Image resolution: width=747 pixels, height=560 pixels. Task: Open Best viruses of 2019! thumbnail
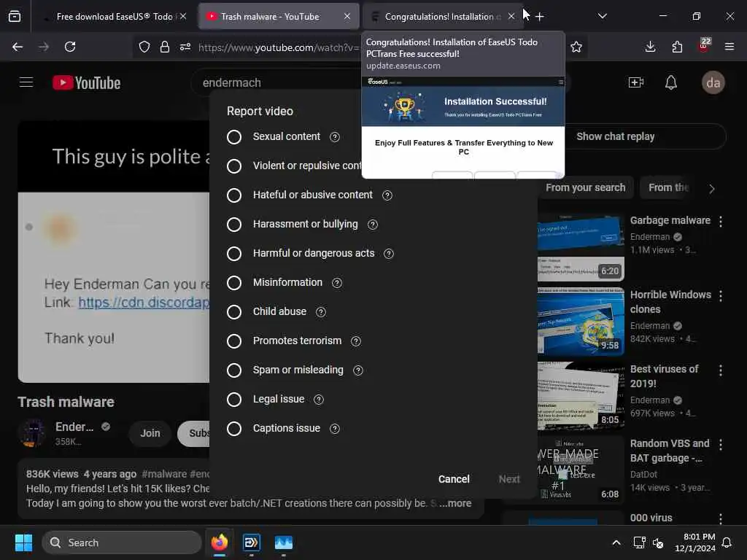pyautogui.click(x=581, y=395)
